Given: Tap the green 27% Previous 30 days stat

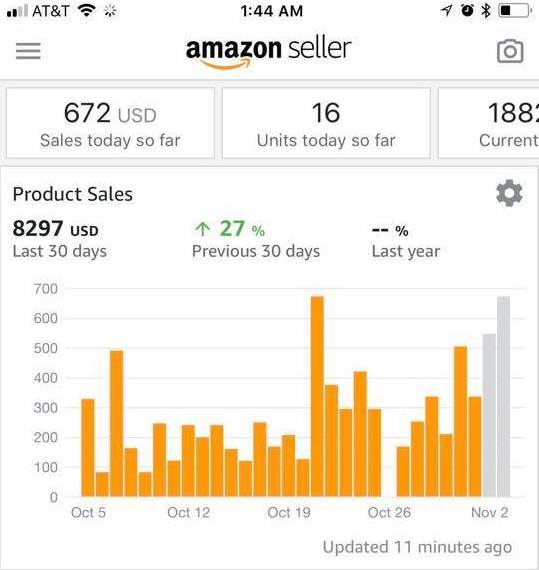Looking at the screenshot, I should [256, 239].
